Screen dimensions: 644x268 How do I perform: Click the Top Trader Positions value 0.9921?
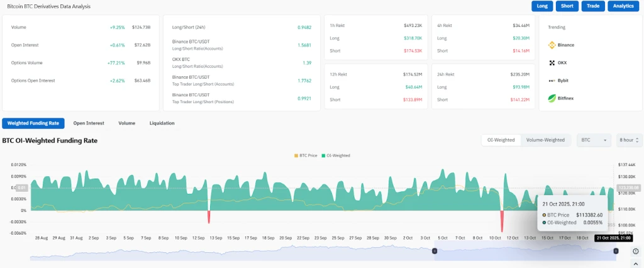(304, 98)
